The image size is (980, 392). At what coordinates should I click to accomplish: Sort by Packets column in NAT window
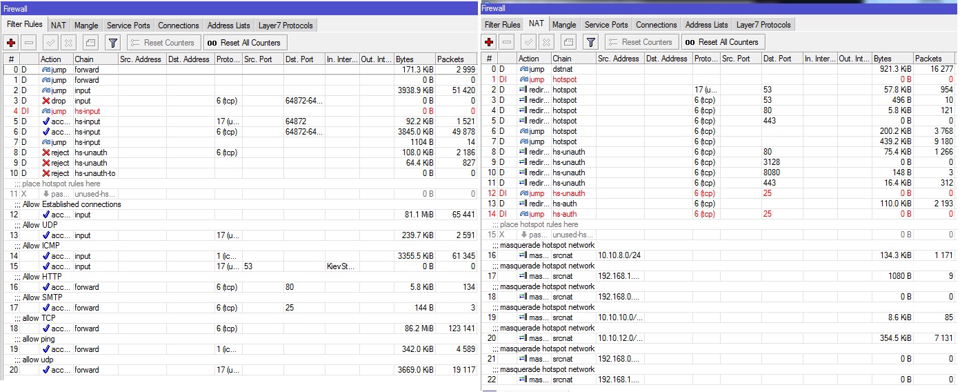(934, 59)
